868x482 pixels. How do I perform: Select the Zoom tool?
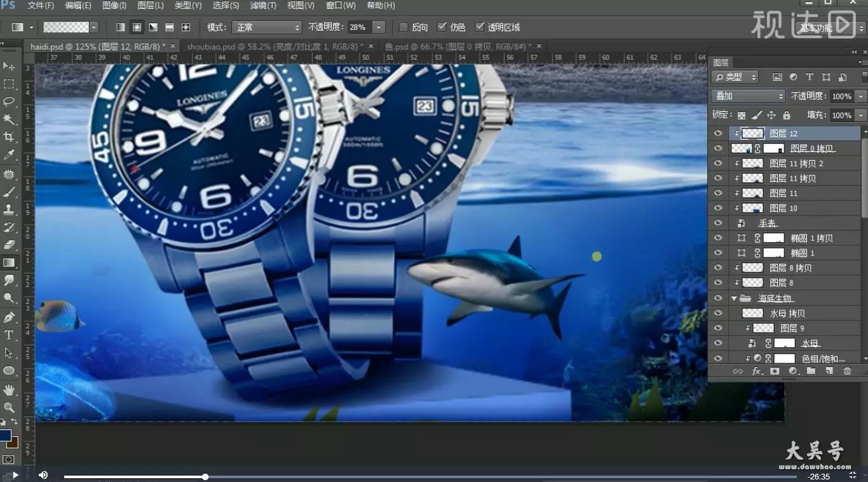(x=9, y=407)
